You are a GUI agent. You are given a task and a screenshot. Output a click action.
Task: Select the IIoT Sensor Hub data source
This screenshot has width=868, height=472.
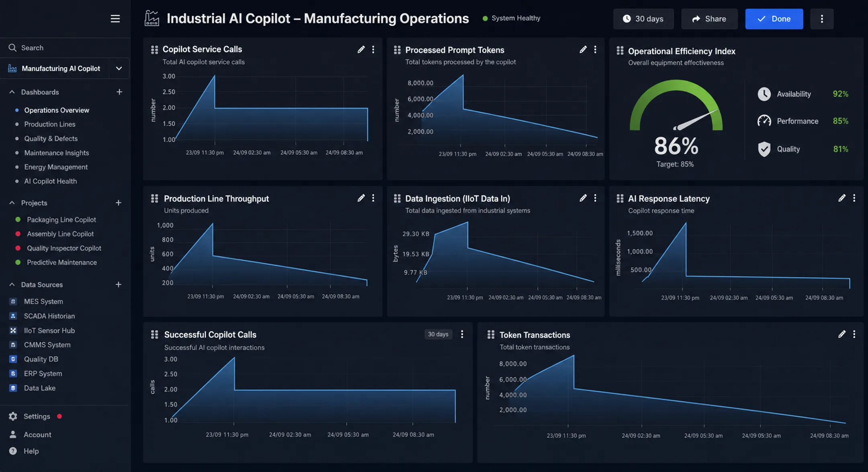point(49,331)
